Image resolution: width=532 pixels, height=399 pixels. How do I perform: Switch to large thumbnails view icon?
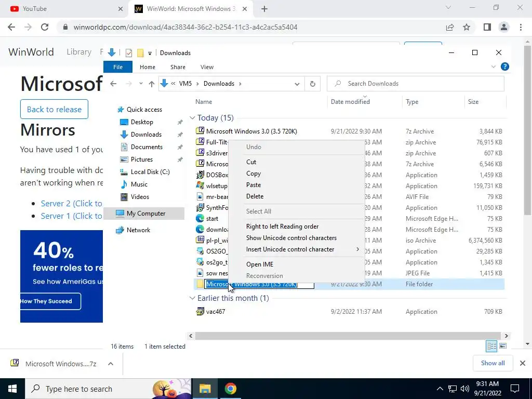tap(503, 346)
